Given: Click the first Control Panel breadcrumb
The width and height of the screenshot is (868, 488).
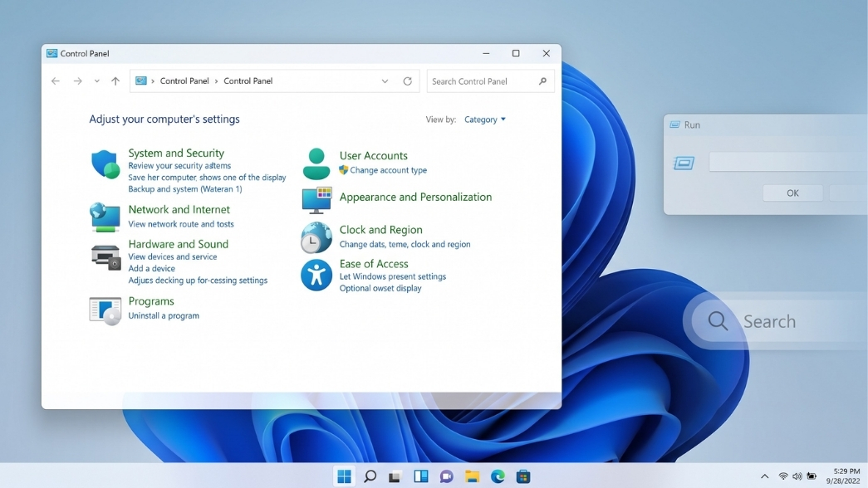Looking at the screenshot, I should coord(184,81).
